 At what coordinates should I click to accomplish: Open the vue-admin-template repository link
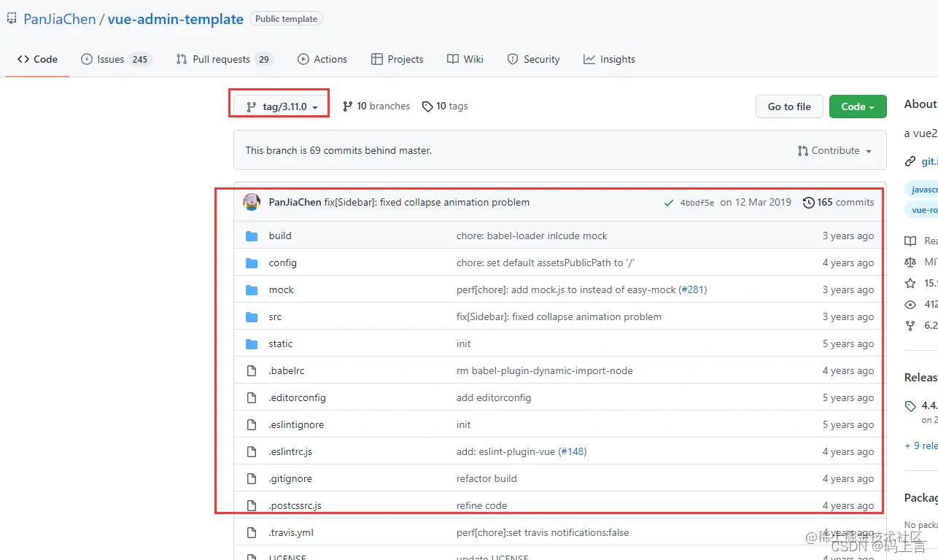click(x=176, y=19)
